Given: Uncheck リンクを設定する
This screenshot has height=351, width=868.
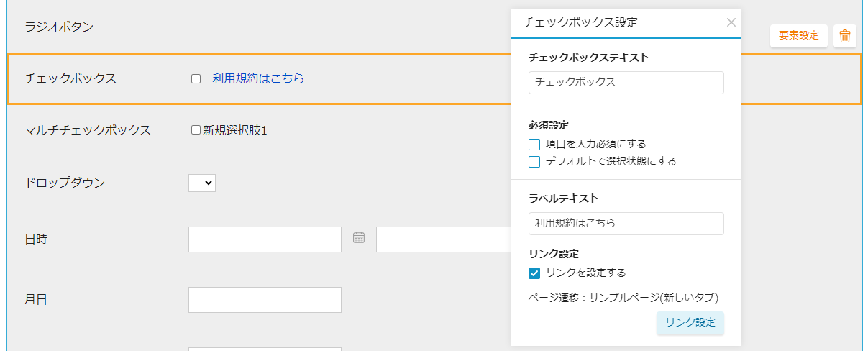Looking at the screenshot, I should (534, 273).
